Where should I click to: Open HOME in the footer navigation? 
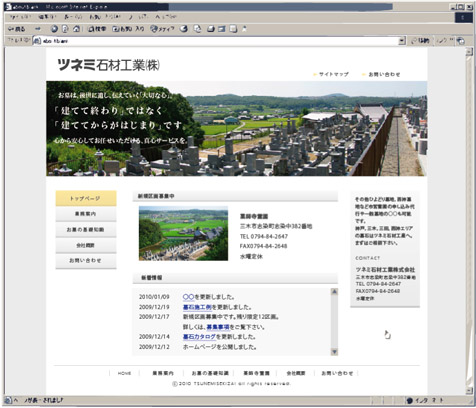pos(124,373)
